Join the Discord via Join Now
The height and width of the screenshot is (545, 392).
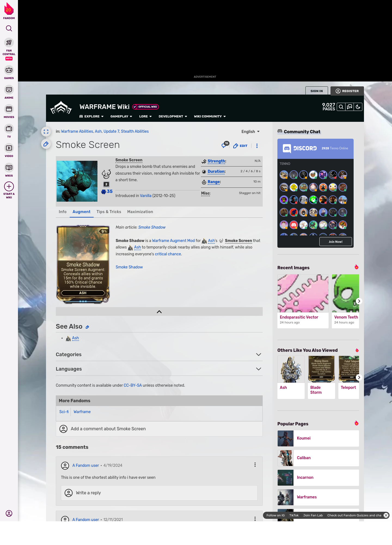335,242
